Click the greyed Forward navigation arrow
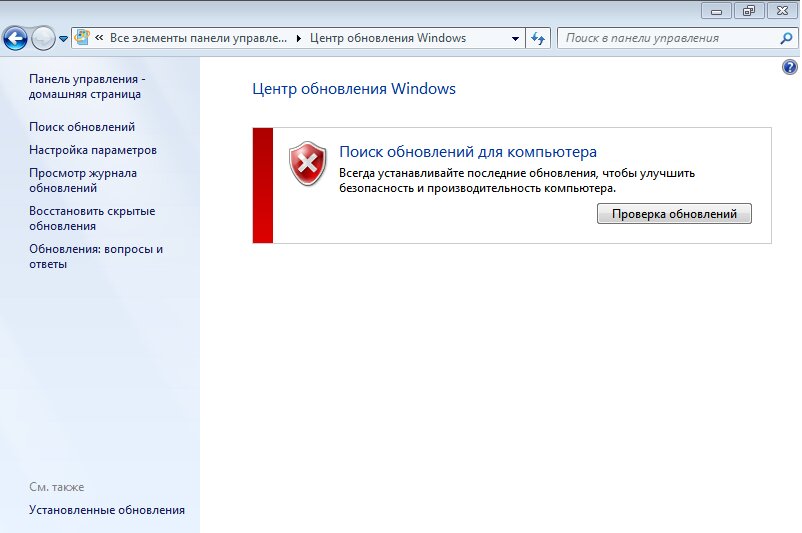Image resolution: width=802 pixels, height=533 pixels. [43, 38]
